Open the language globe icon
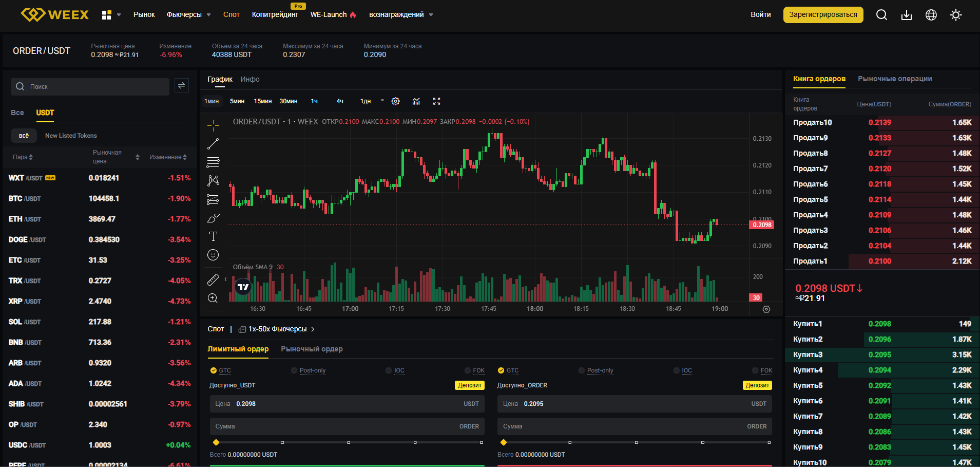 [931, 15]
